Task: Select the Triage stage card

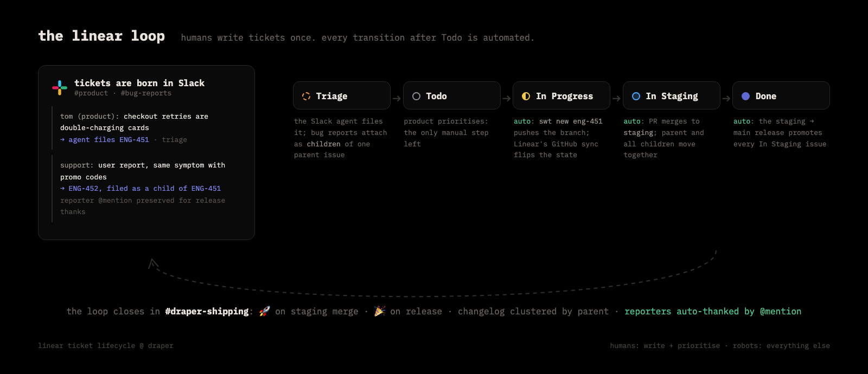Action: 342,95
